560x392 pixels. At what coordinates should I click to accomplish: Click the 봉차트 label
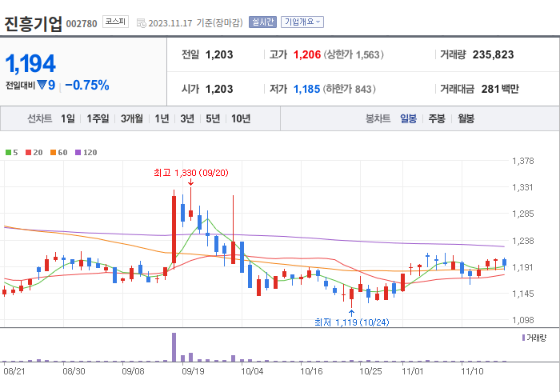(378, 118)
